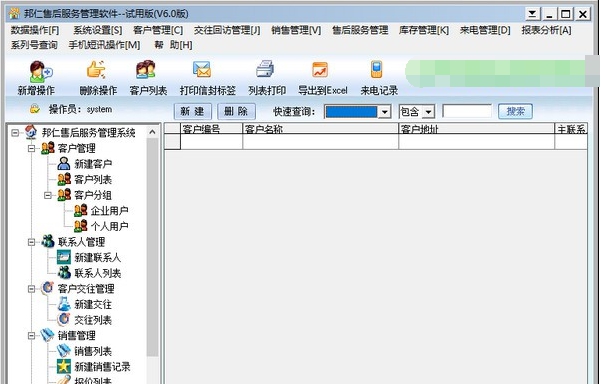The height and width of the screenshot is (384, 601).
Task: Click the 销售管理 icon in tree
Action: tap(48, 335)
